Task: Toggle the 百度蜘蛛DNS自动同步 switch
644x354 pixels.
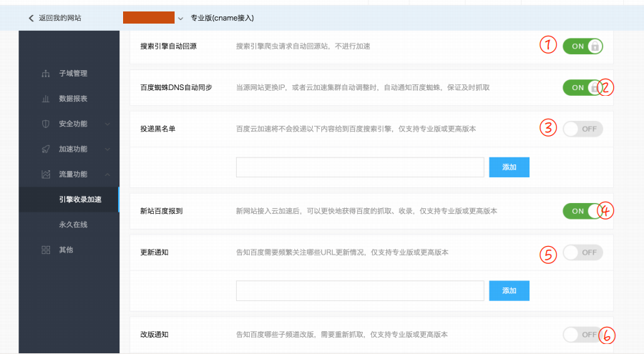Action: tap(582, 87)
